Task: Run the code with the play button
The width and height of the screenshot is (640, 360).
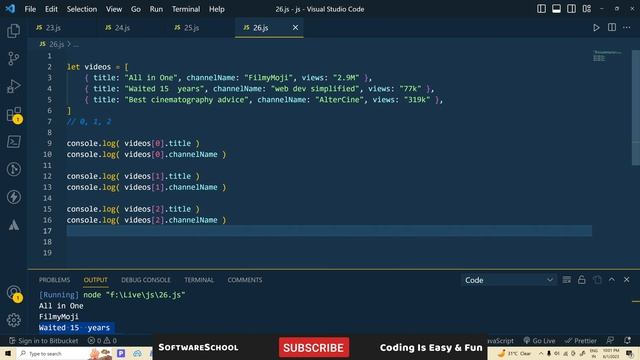Action: tap(596, 27)
